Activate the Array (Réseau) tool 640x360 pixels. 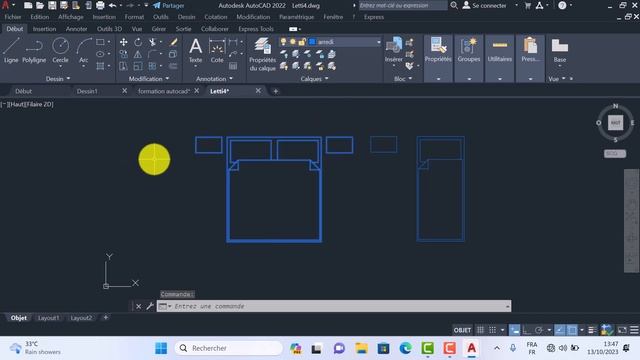point(152,66)
